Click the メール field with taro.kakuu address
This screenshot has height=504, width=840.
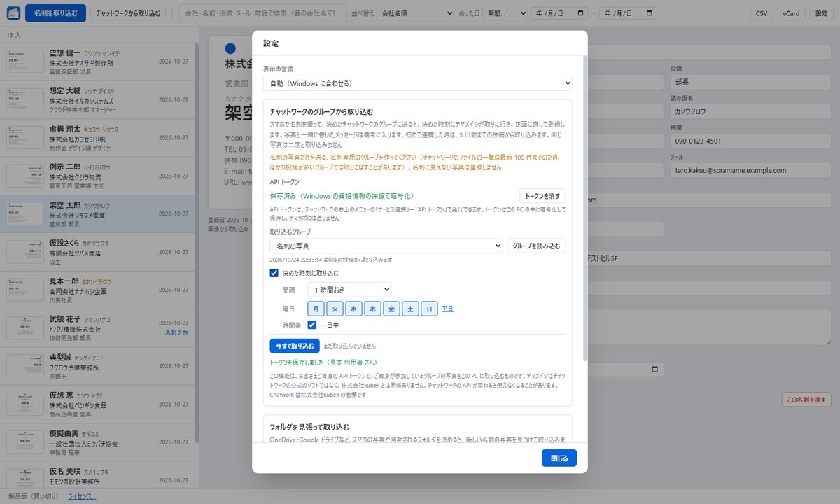click(x=751, y=170)
